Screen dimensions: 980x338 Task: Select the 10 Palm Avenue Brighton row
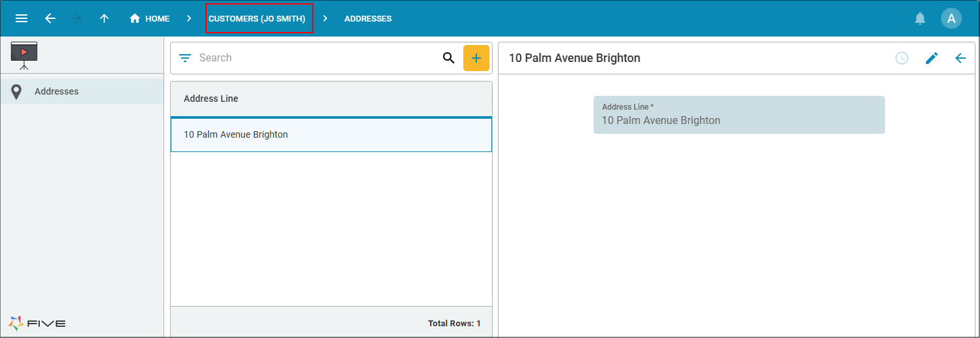tap(331, 135)
